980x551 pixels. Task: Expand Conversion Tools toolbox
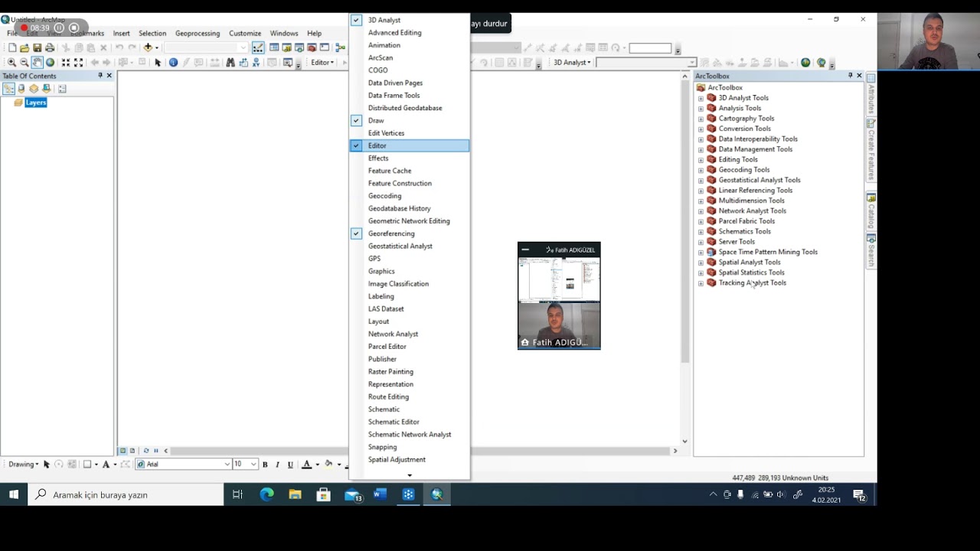point(701,129)
